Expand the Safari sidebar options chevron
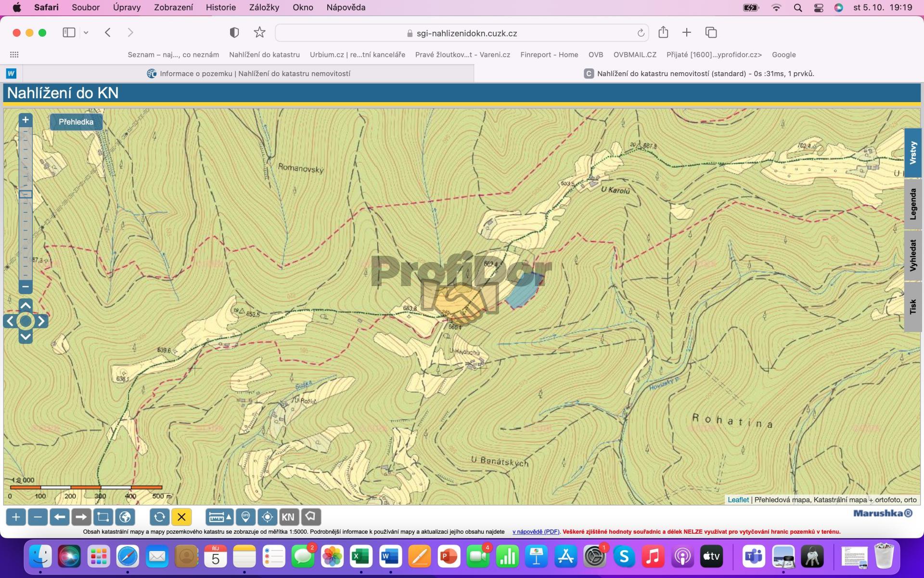Screen dimensions: 924x578 click(86, 33)
